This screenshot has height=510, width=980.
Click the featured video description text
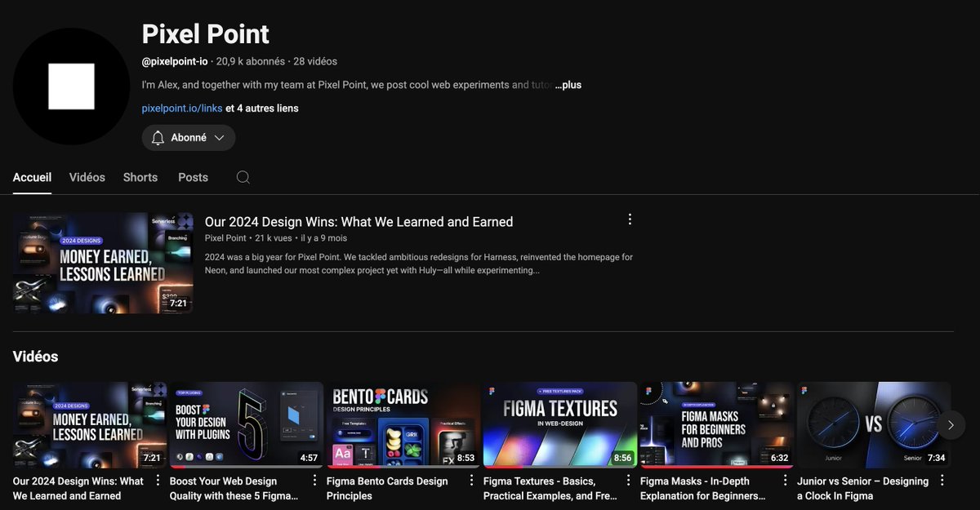[x=419, y=264]
